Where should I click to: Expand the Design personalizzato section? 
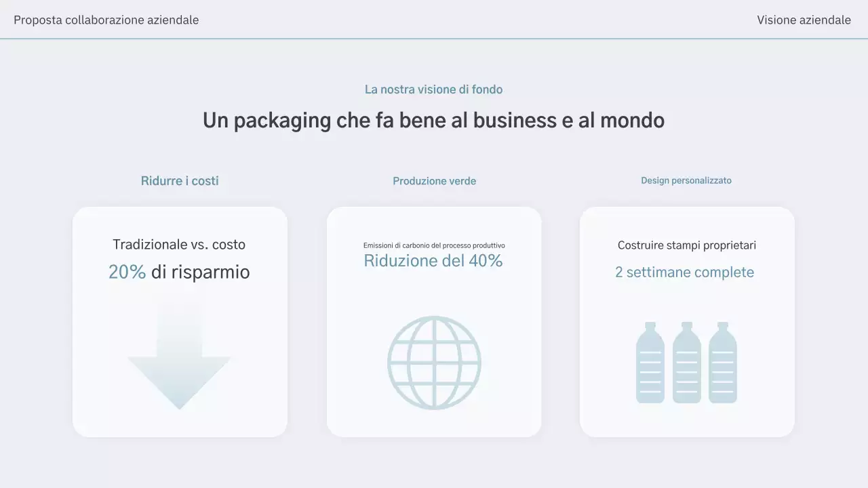[686, 180]
